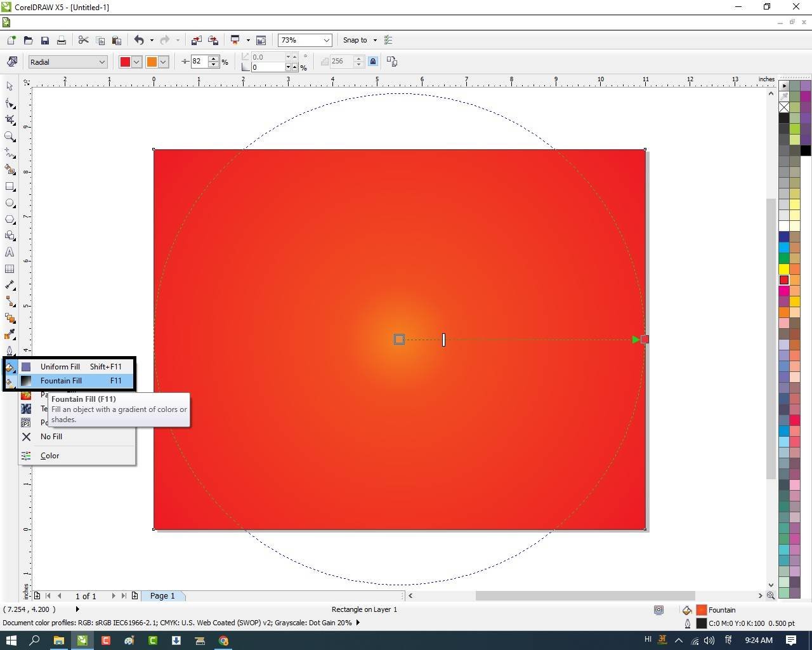
Task: Select the Shape tool
Action: coord(10,103)
